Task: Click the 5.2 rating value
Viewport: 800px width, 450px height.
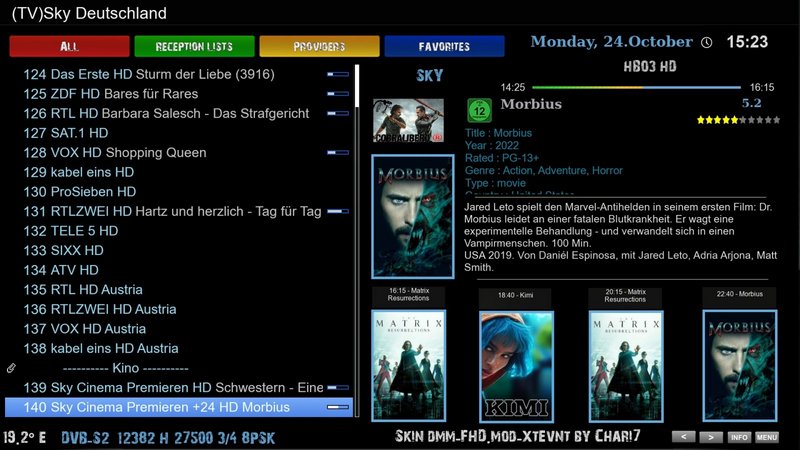Action: point(752,103)
